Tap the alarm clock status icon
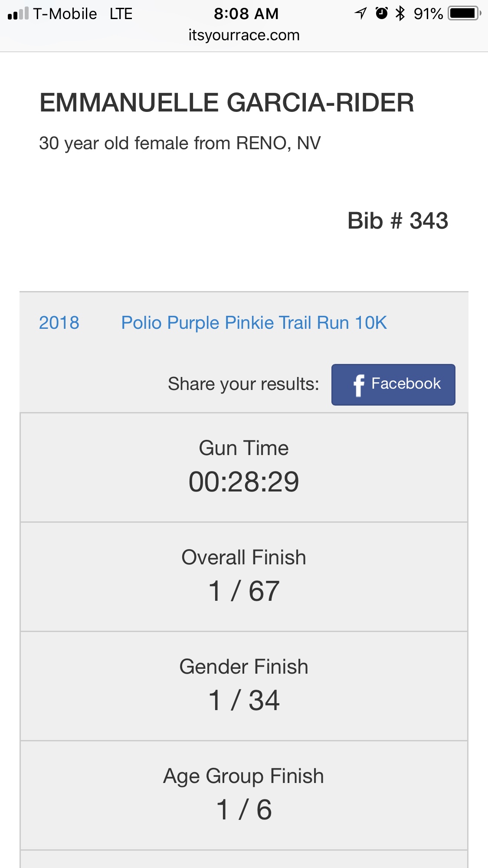 (381, 13)
